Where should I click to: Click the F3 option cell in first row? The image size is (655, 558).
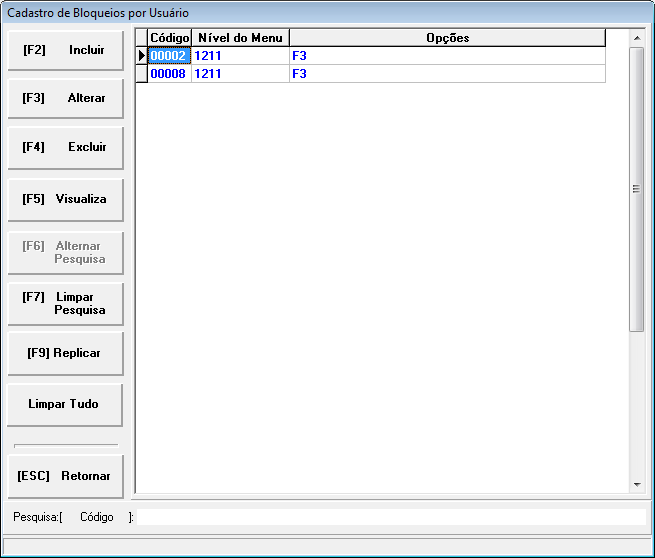coord(447,56)
